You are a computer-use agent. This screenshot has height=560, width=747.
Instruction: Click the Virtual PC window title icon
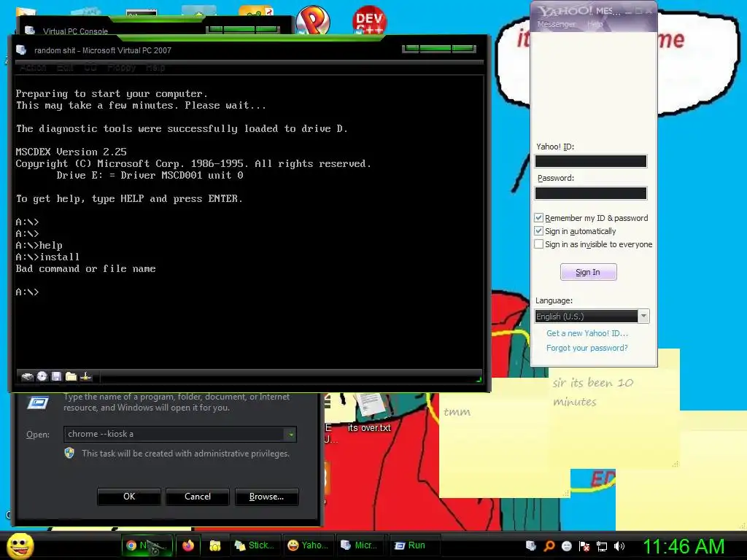pyautogui.click(x=21, y=50)
